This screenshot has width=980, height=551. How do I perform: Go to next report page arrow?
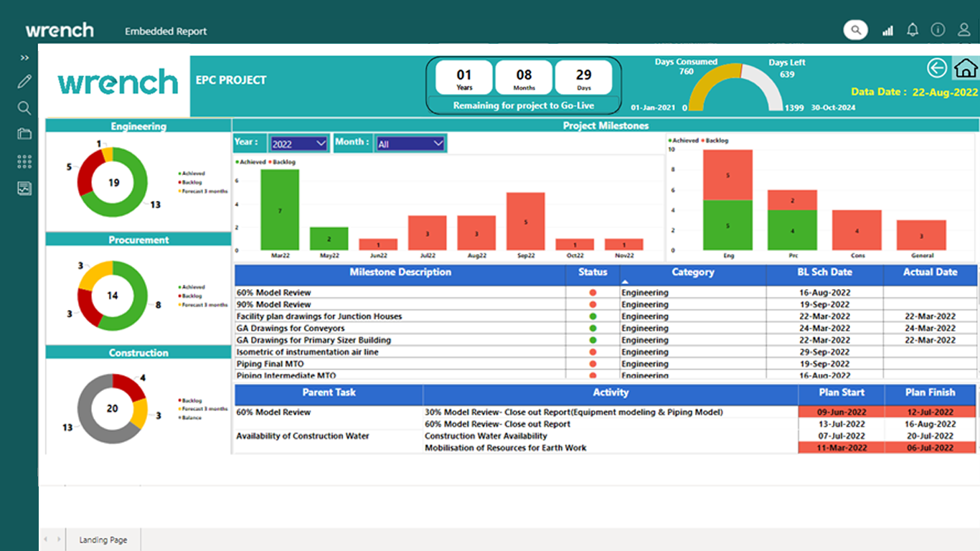click(59, 540)
